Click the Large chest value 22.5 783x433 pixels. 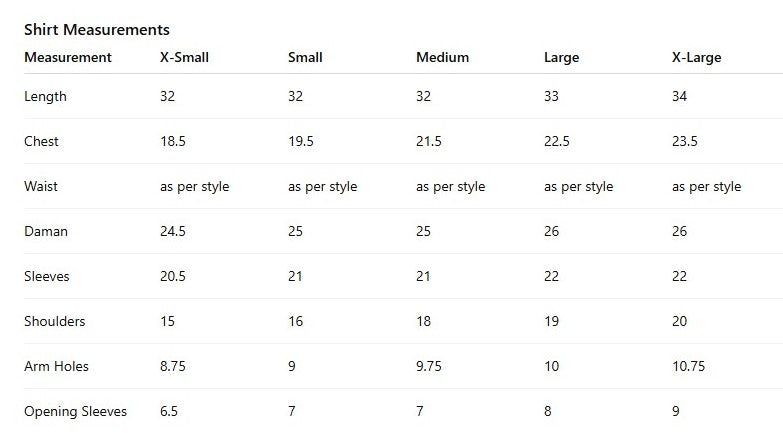(x=557, y=142)
